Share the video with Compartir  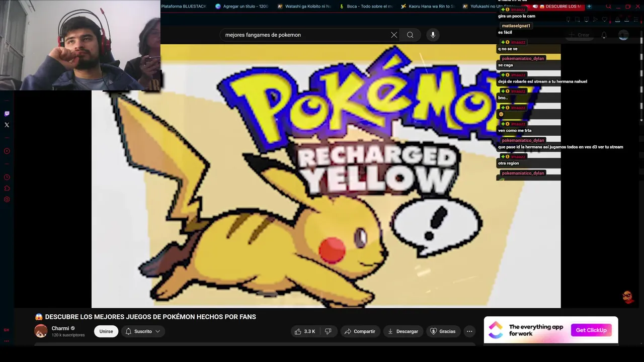360,331
